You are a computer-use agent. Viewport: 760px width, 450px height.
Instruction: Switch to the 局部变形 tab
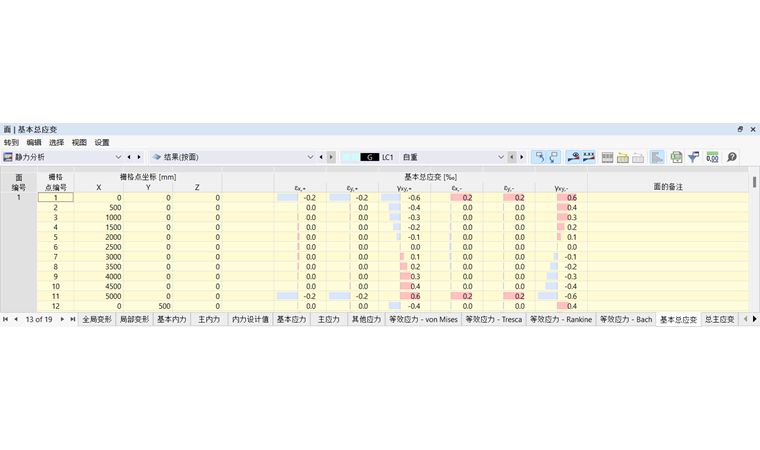tap(134, 319)
